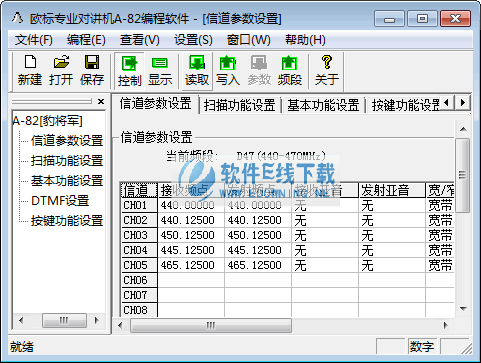This screenshot has height=363, width=481.
Task: Select the CH07 row header
Action: [x=139, y=295]
